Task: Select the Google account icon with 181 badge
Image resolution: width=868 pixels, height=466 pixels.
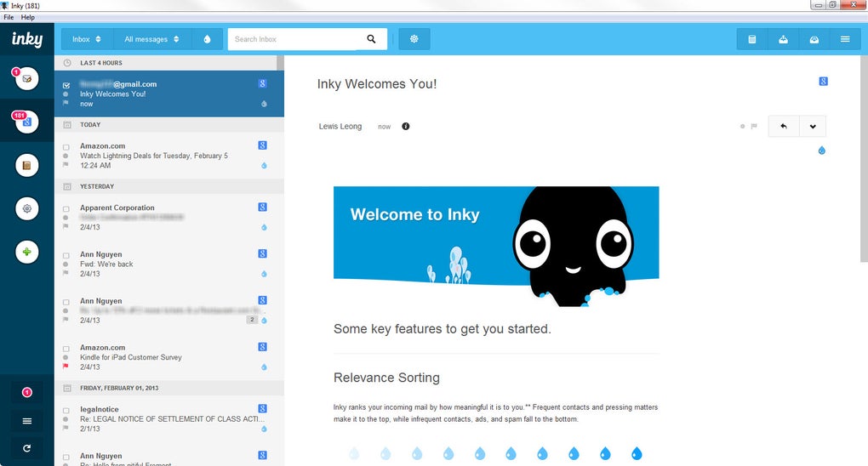Action: (26, 122)
